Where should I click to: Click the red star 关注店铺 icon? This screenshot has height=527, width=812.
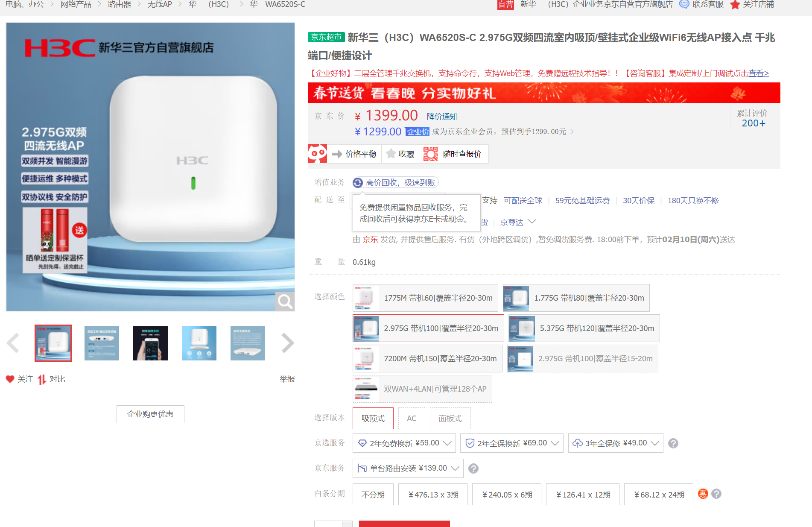pyautogui.click(x=735, y=5)
